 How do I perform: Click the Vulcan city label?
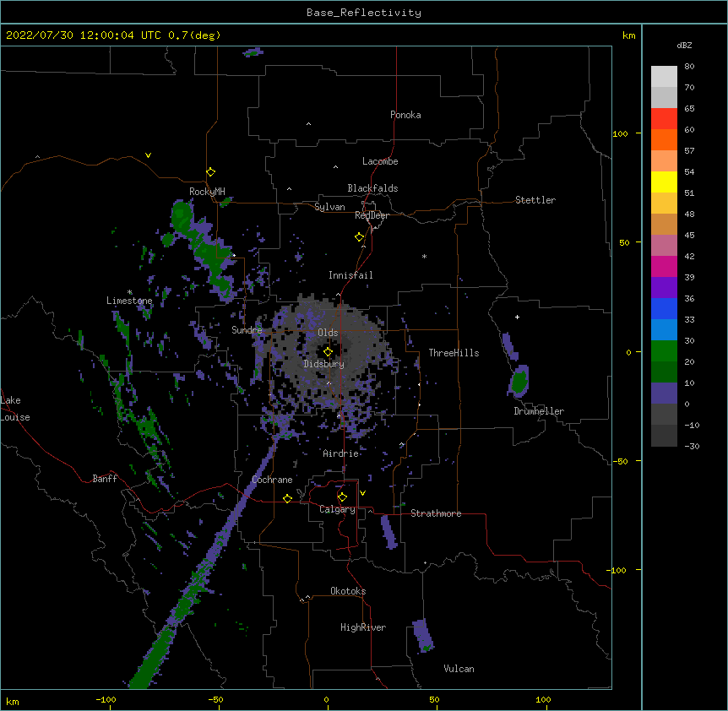(459, 669)
